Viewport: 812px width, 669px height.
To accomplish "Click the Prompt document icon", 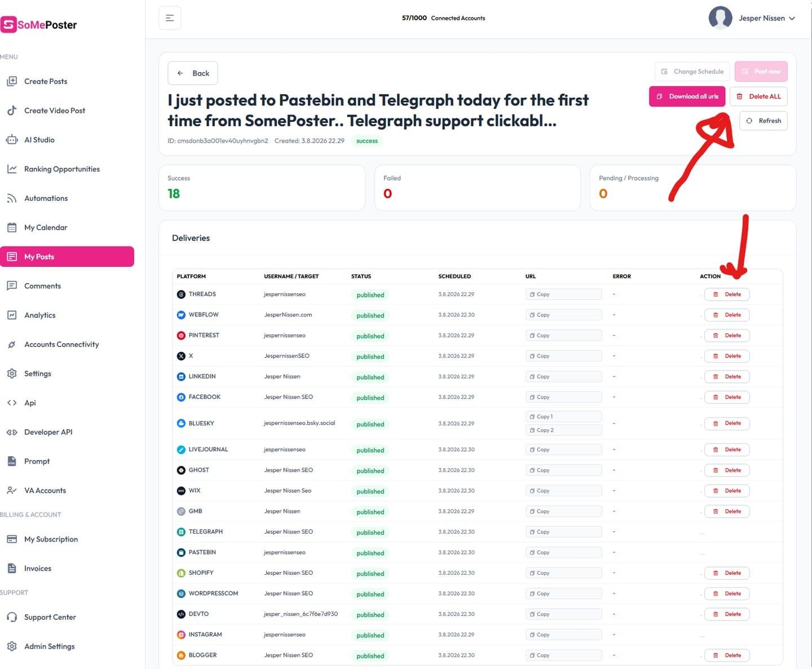I will click(x=12, y=461).
